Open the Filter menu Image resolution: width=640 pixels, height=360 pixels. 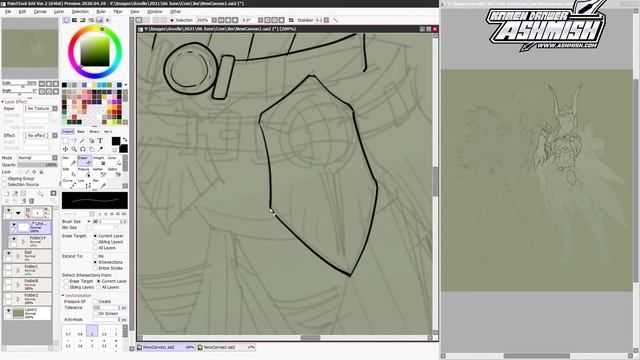[118, 12]
